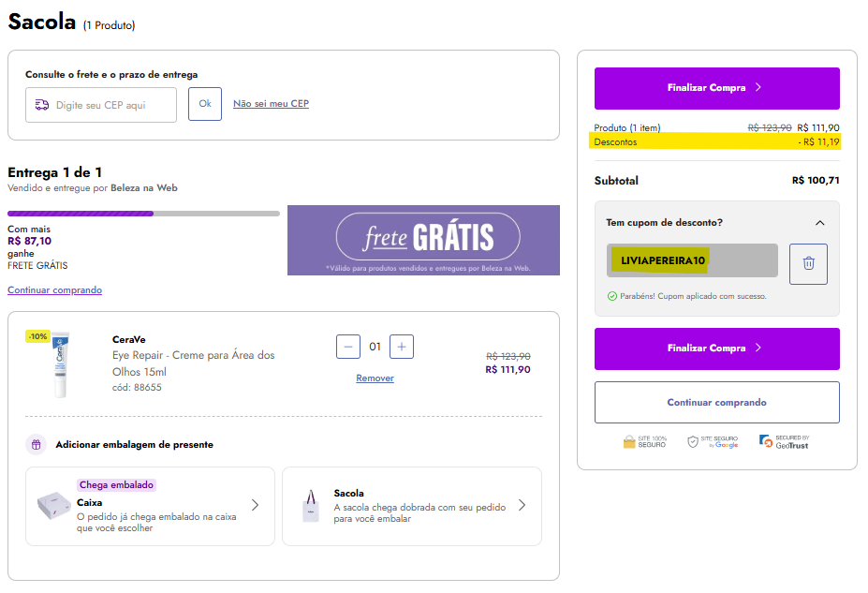Click Continuar comprando link under free shipping
The height and width of the screenshot is (593, 868).
pyautogui.click(x=54, y=290)
